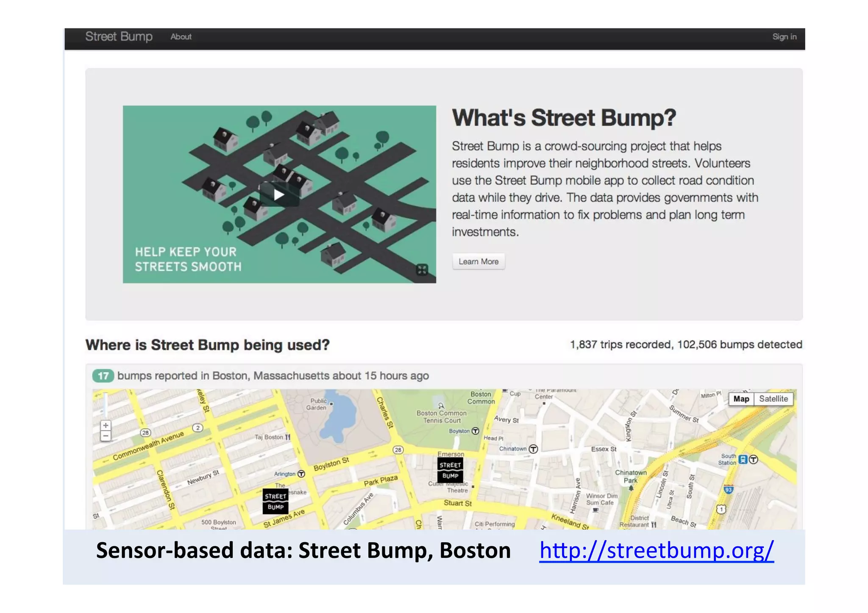
Task: Open the streetbump.org link
Action: [657, 551]
